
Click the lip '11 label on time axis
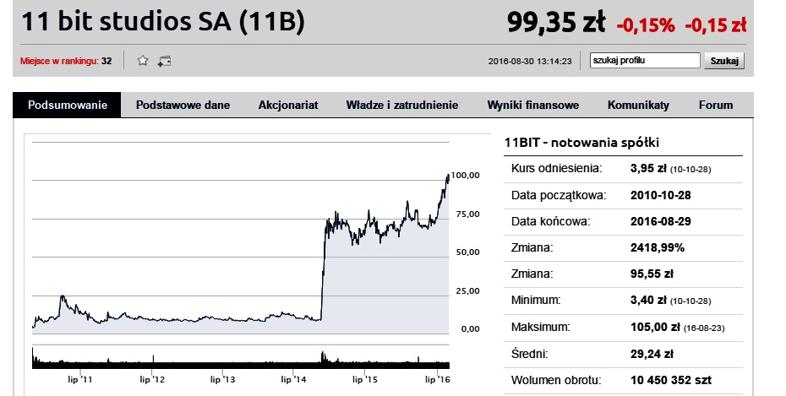(80, 379)
